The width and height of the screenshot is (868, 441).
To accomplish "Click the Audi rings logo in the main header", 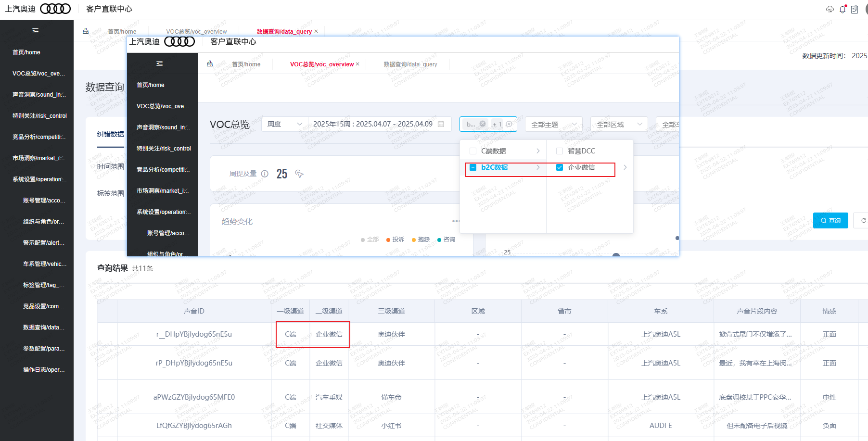I will click(55, 9).
